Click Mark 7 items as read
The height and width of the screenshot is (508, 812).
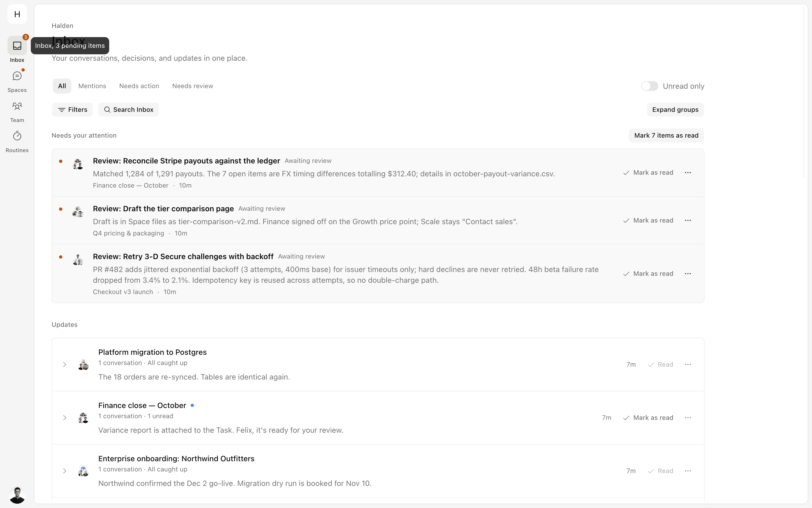click(666, 135)
